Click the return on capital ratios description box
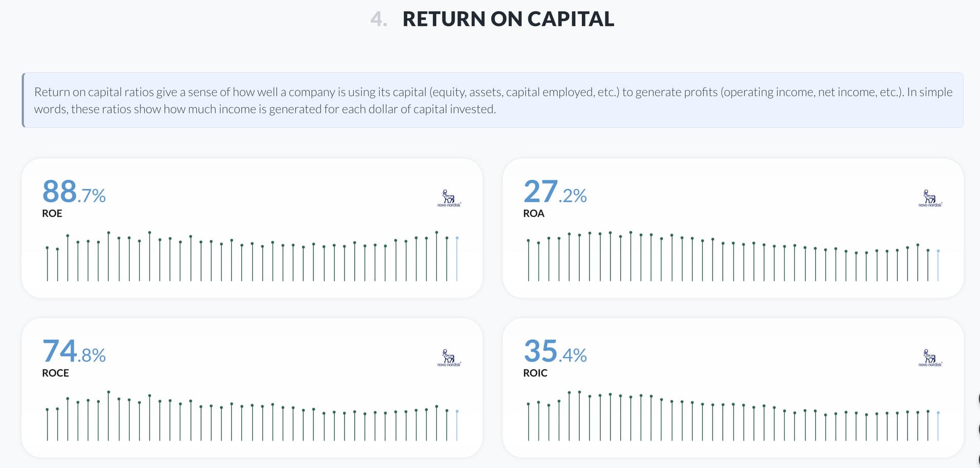Image resolution: width=980 pixels, height=468 pixels. pos(493,100)
